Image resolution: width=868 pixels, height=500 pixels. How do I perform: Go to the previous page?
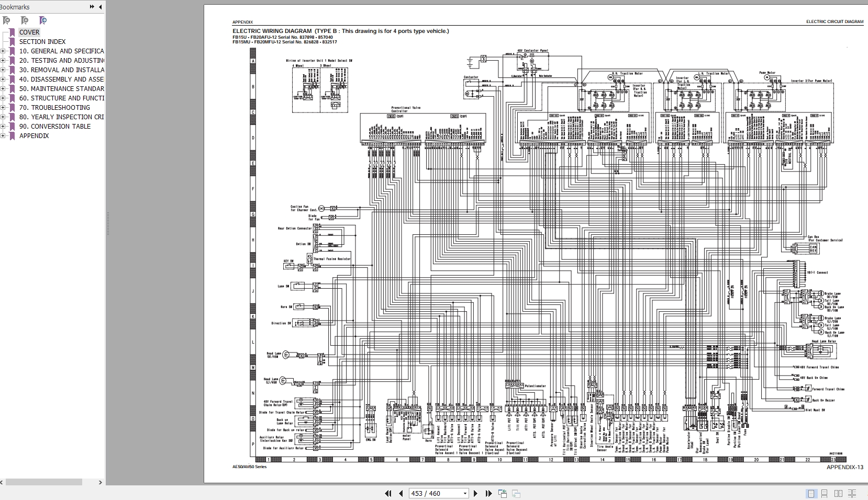[x=401, y=493]
